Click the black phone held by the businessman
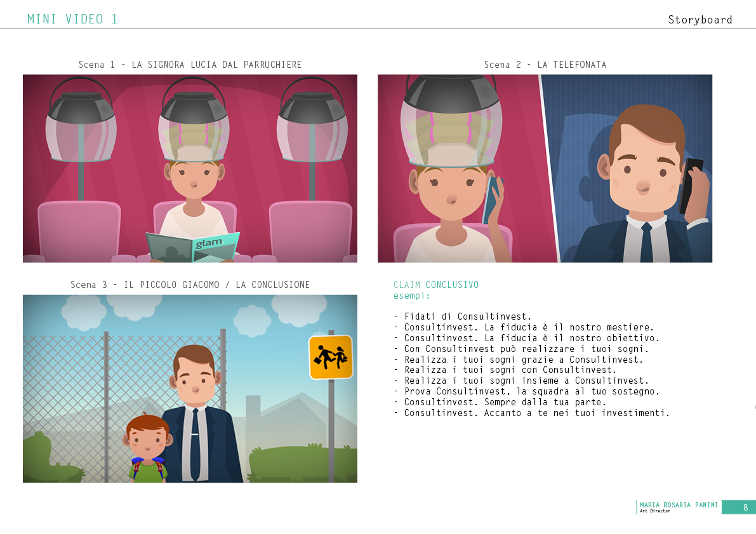The image size is (756, 534). pyautogui.click(x=690, y=185)
